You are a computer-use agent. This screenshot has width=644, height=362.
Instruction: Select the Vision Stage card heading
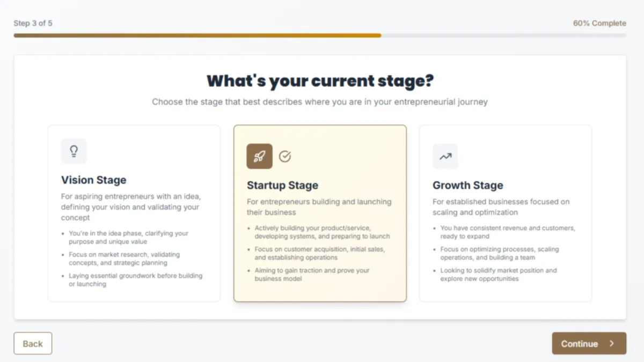94,180
